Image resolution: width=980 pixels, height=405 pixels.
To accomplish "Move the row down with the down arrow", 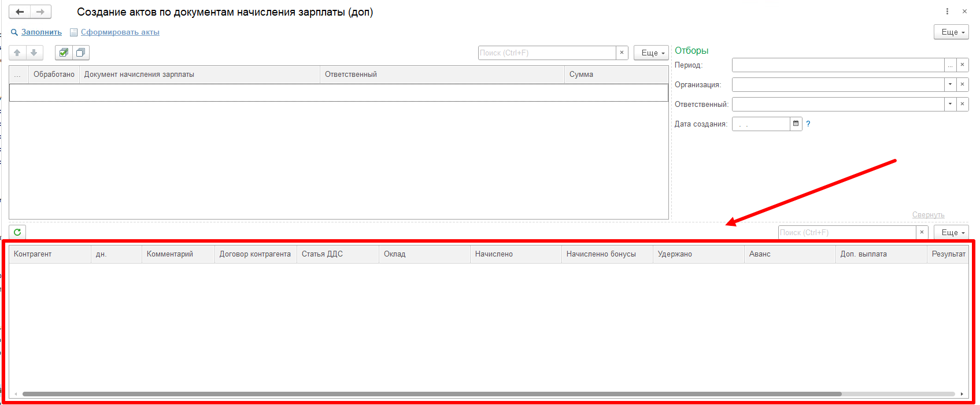I will 34,53.
